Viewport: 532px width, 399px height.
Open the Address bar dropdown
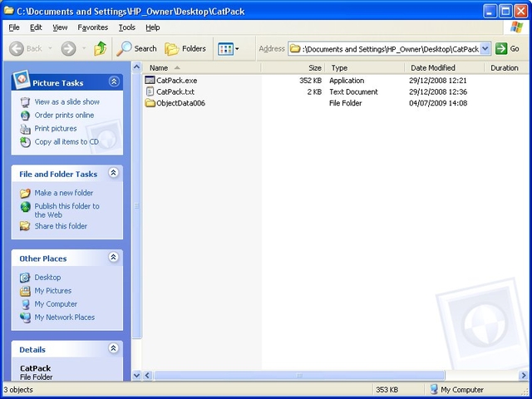coord(485,49)
